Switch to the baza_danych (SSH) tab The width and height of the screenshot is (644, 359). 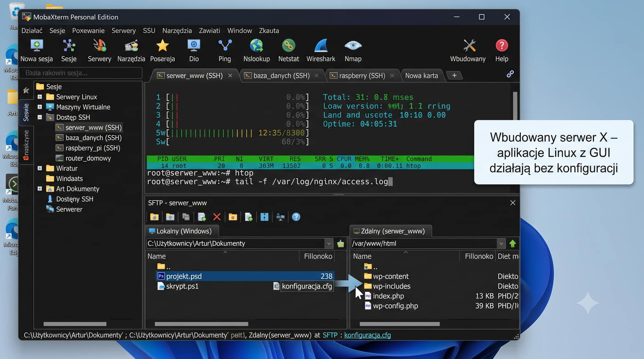[x=282, y=75]
